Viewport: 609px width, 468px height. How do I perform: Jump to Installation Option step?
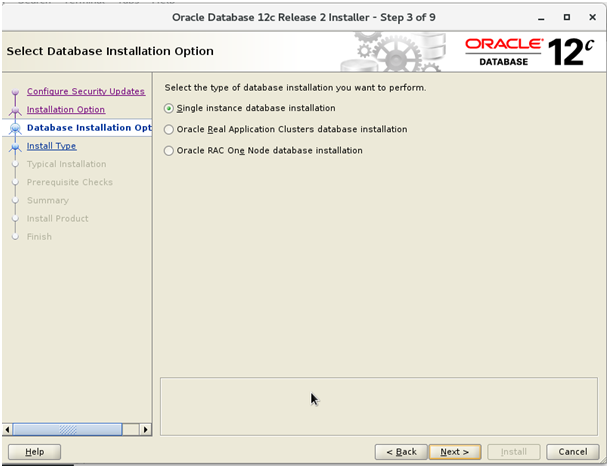point(65,109)
